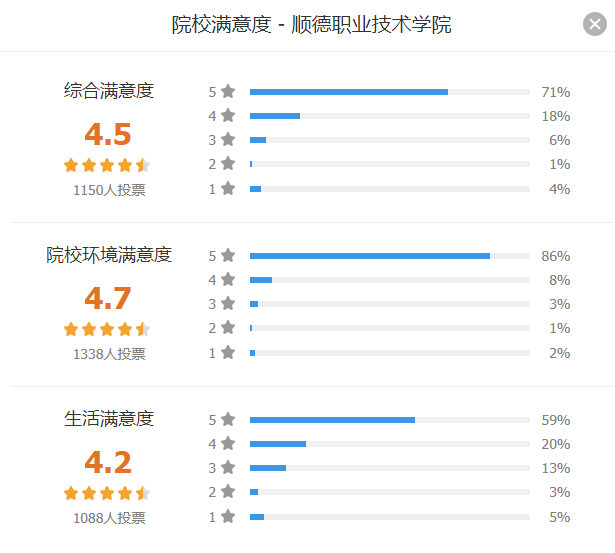Click the 86% progress bar for 院校环境满意度
Viewport: 615px width, 553px height.
pos(390,256)
